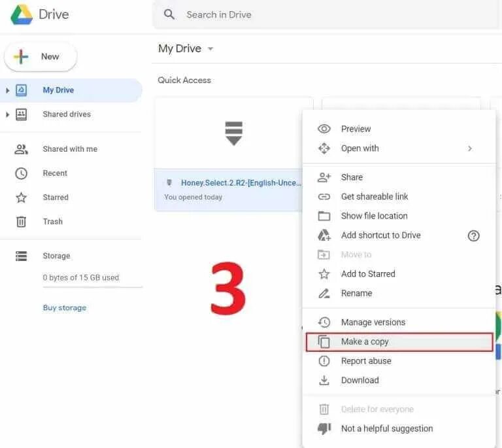Choose Make a copy
Screen dimensions: 502x448
tap(399, 341)
